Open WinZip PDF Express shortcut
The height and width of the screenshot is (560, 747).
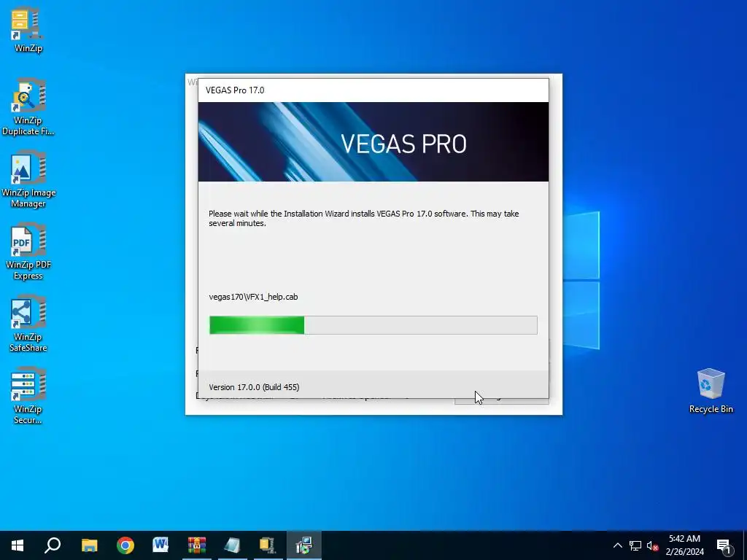click(x=28, y=252)
